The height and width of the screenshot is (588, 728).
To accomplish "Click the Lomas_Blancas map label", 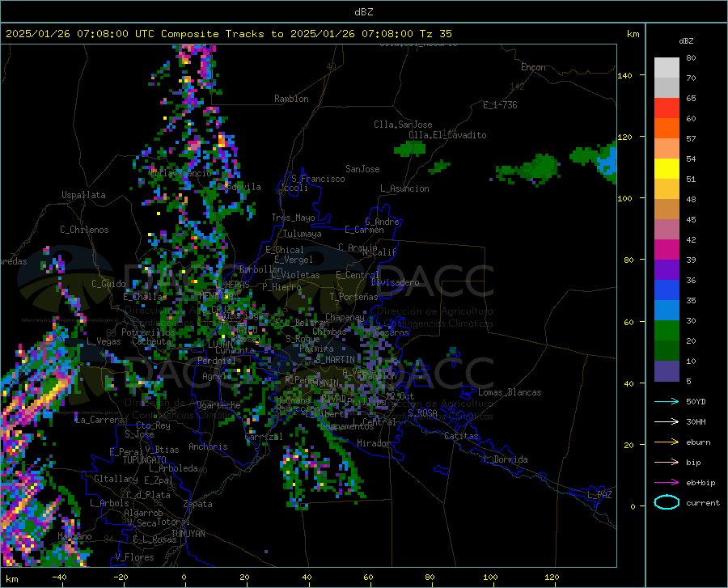I will click(x=510, y=392).
